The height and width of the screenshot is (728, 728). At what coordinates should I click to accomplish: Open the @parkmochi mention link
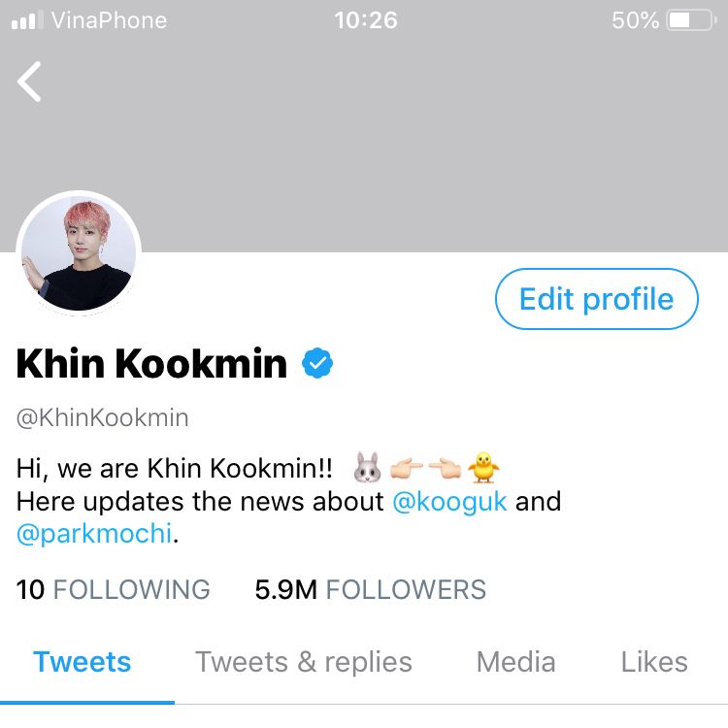point(94,534)
